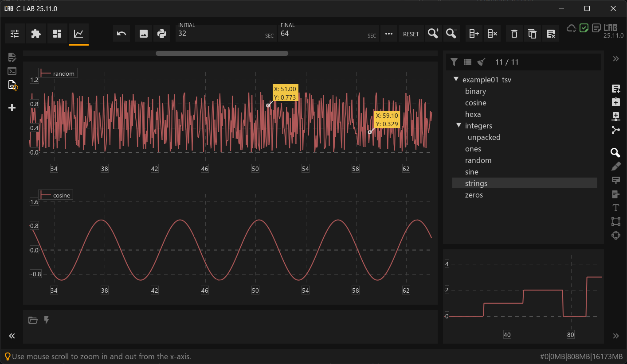Open the Python script icon
Screen dimensions: 627x364
tap(162, 34)
